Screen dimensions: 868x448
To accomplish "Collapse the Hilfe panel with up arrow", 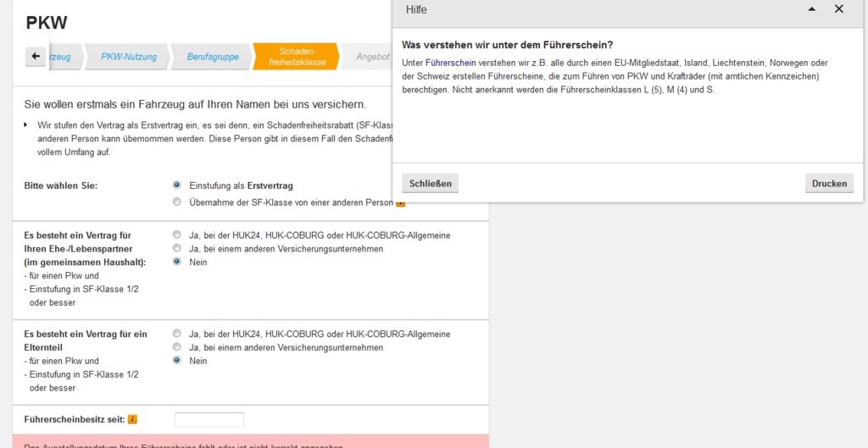I will click(x=811, y=9).
